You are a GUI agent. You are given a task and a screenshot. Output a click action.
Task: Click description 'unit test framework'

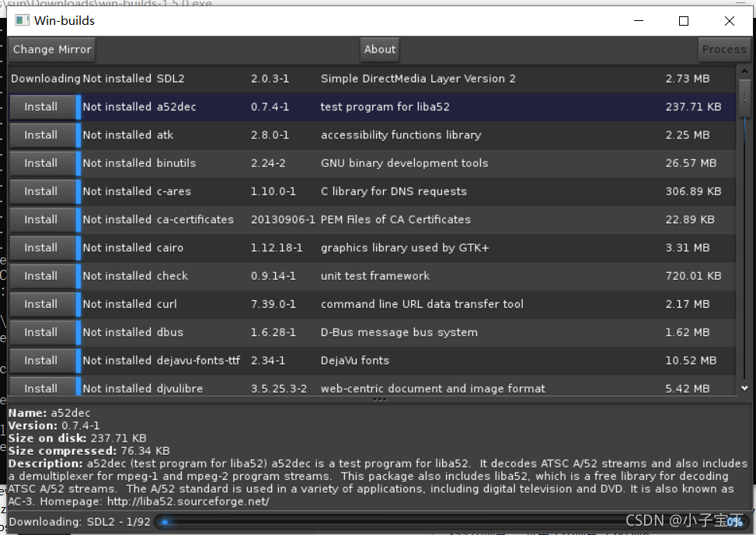(375, 276)
